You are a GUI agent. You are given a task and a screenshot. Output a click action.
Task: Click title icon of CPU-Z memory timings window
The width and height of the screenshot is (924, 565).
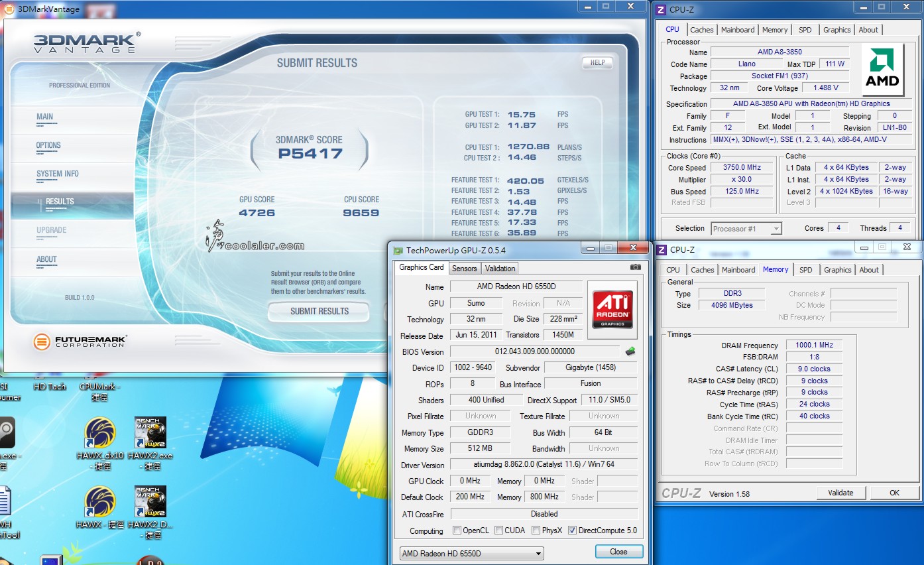[662, 250]
